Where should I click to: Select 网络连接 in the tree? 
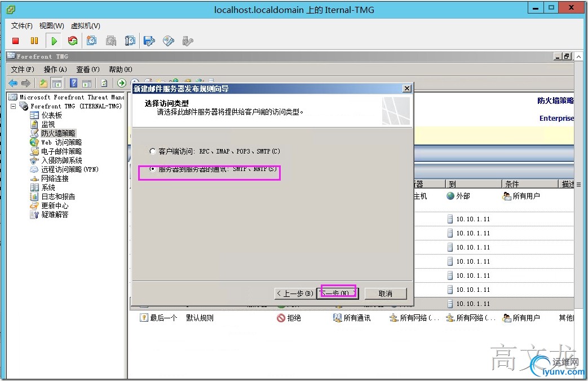(55, 178)
